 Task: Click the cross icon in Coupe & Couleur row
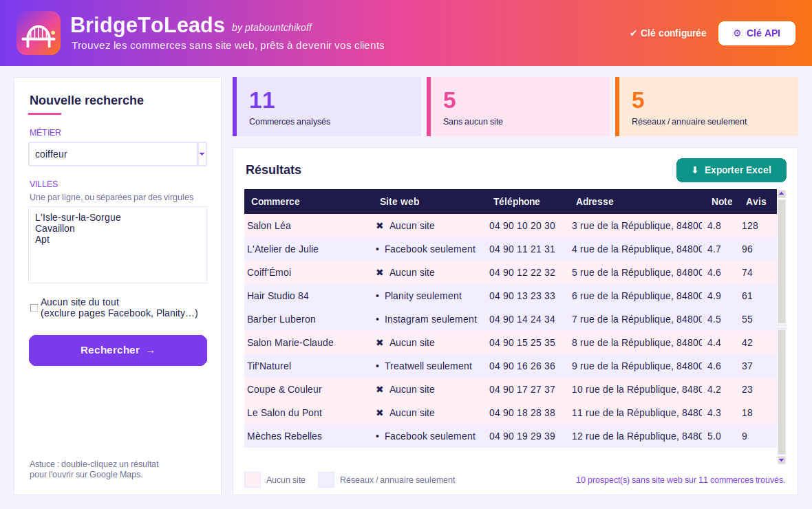[380, 389]
